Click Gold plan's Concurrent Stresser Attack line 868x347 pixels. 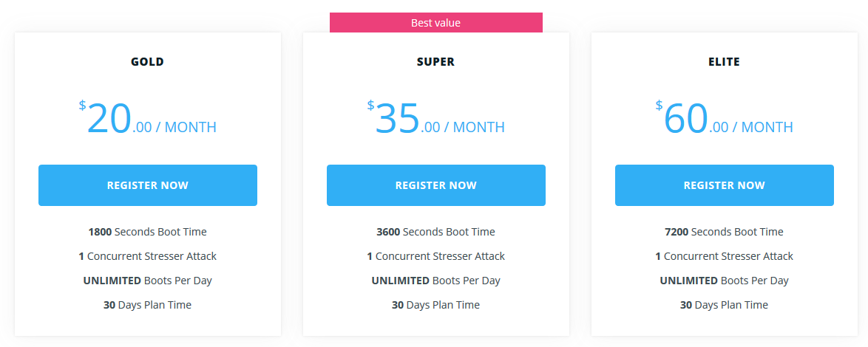click(148, 256)
